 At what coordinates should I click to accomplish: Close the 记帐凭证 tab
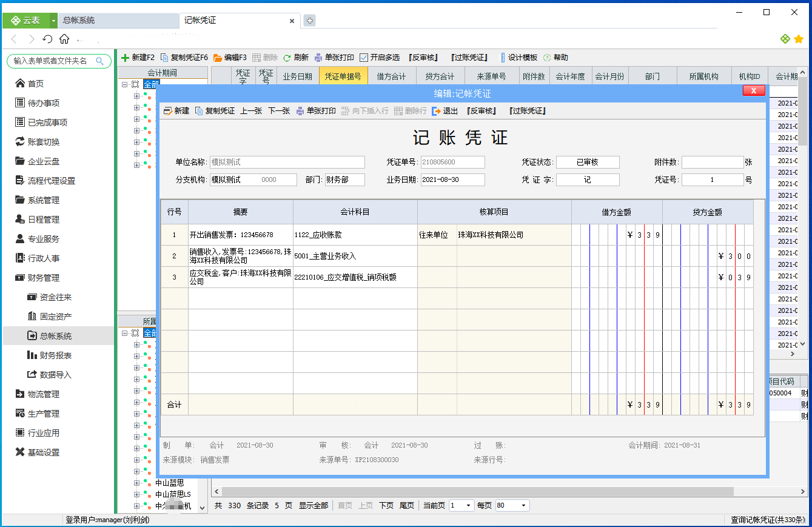pyautogui.click(x=292, y=21)
